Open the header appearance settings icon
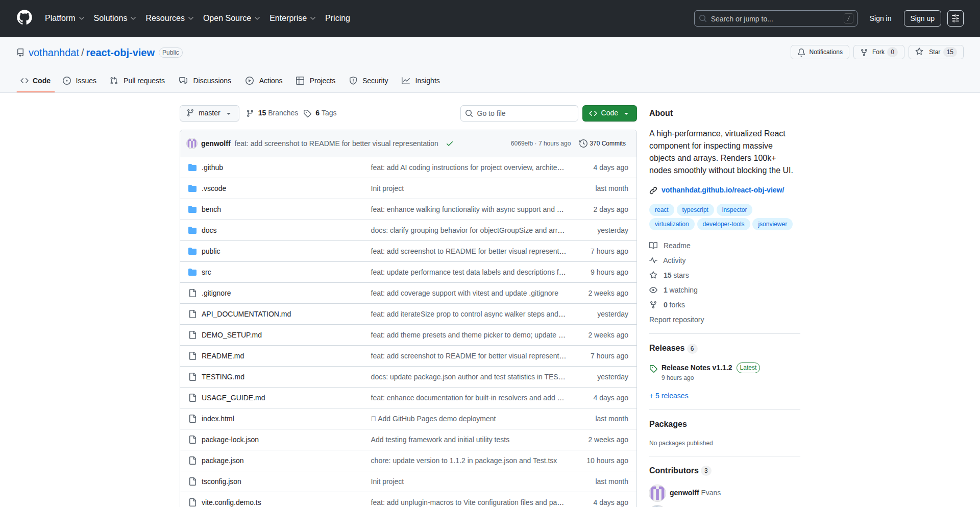Viewport: 980px width, 507px height. click(955, 18)
